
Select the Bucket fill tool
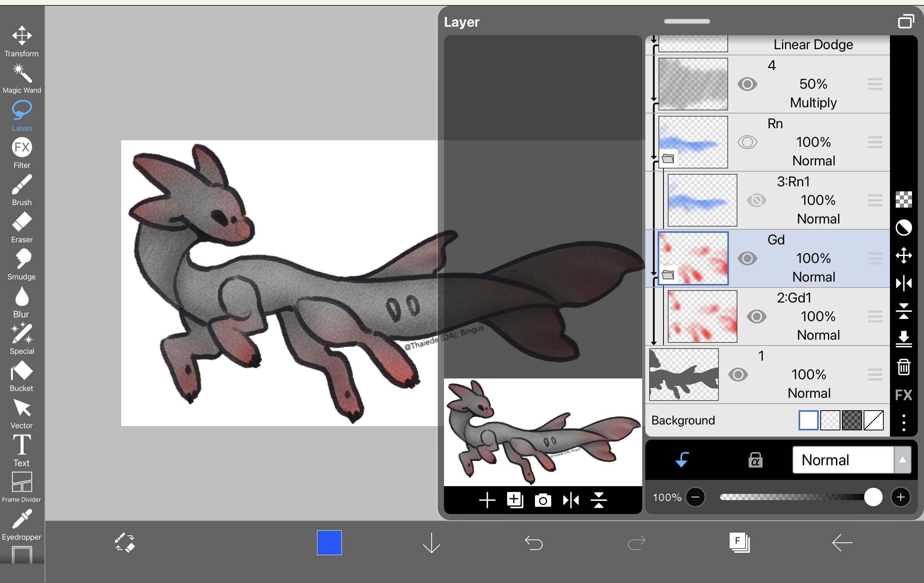22,376
